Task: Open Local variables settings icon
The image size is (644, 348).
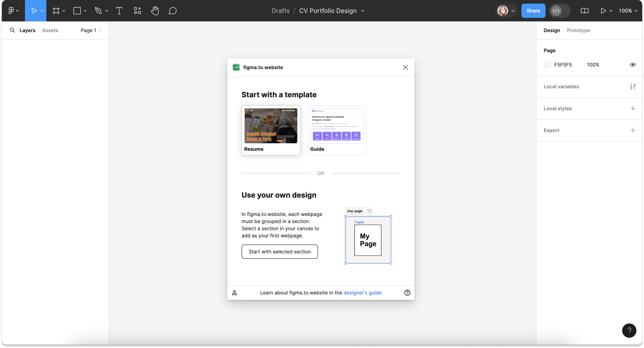Action: 632,87
